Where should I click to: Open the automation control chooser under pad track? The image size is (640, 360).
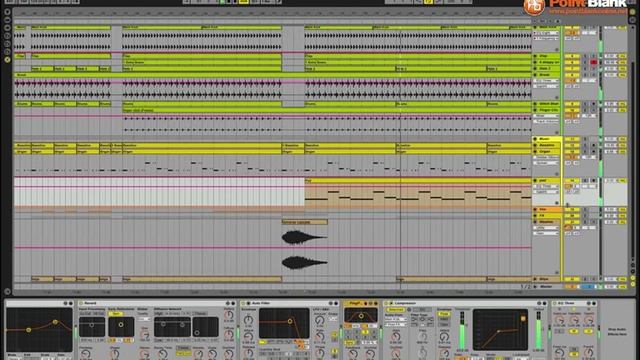pyautogui.click(x=546, y=191)
